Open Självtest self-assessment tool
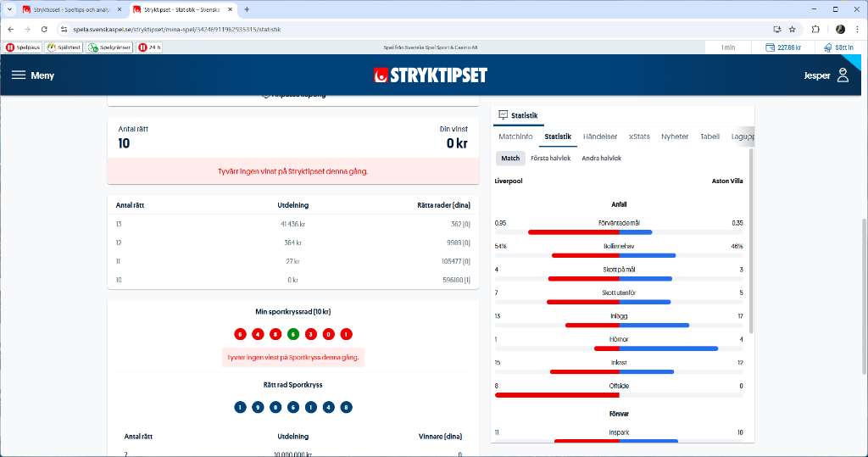The image size is (868, 457). [x=64, y=47]
